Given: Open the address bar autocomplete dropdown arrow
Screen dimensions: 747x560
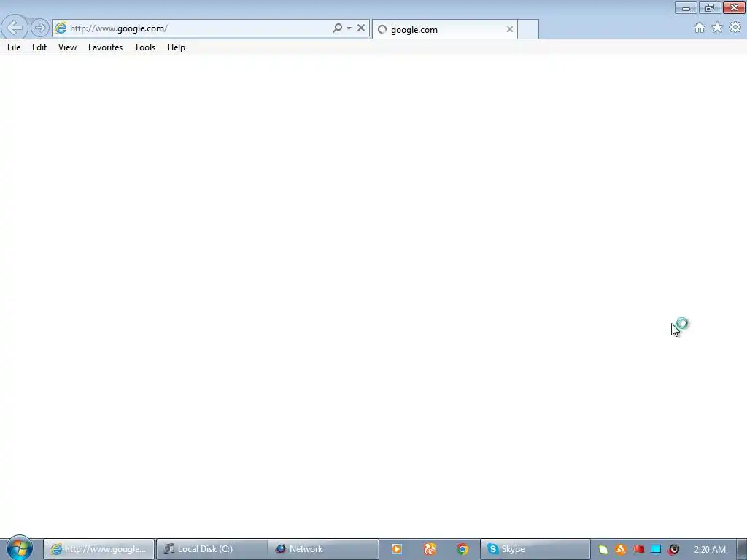Looking at the screenshot, I should click(x=349, y=28).
